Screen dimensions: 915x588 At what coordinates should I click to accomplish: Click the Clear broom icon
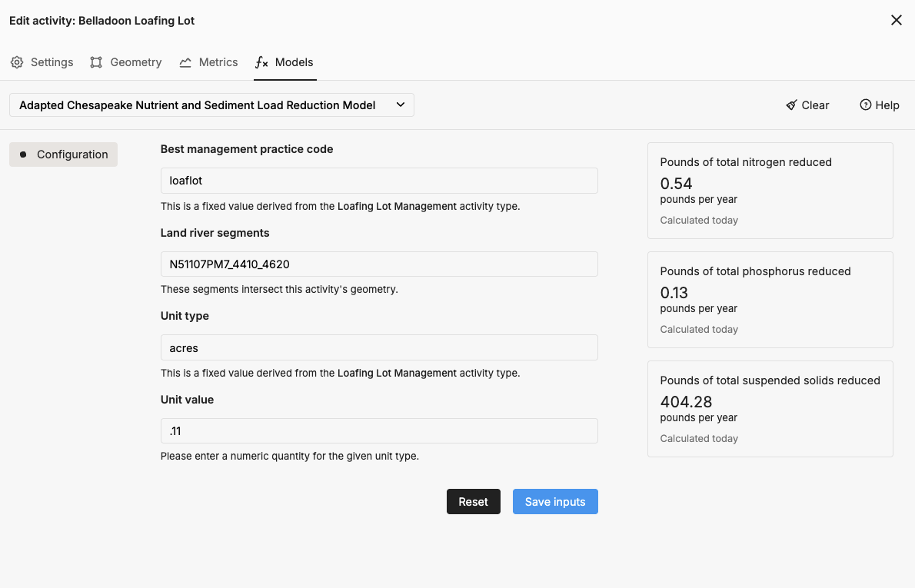coord(791,105)
